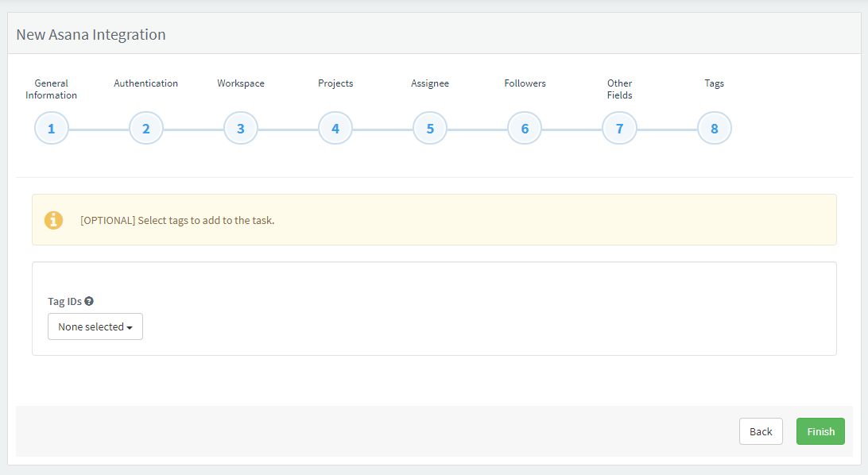The image size is (868, 475).
Task: Click the New Asana Integration heading
Action: coord(91,34)
